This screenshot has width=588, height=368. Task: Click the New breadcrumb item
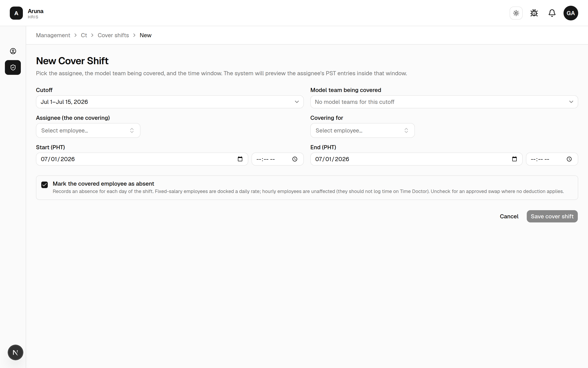click(146, 35)
